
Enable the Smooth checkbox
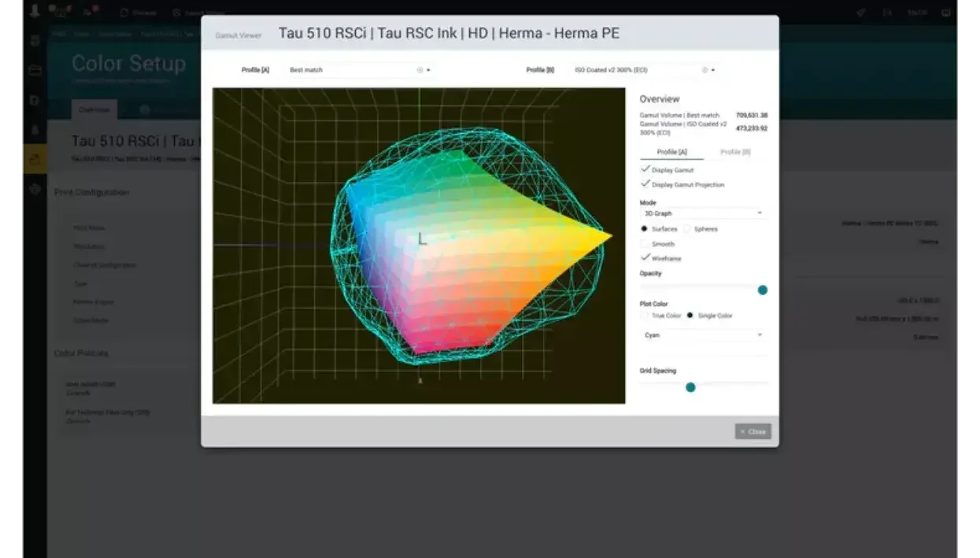tap(645, 244)
